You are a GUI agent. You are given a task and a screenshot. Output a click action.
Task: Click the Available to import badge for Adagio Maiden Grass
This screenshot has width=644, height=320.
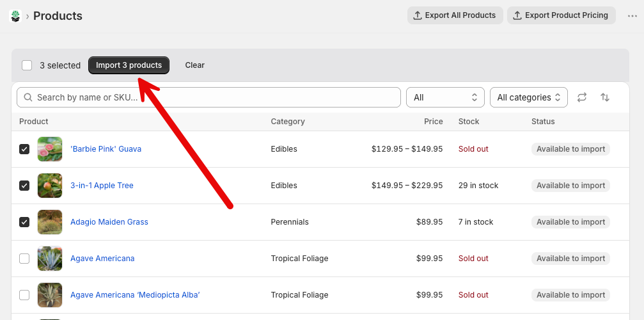tap(570, 222)
